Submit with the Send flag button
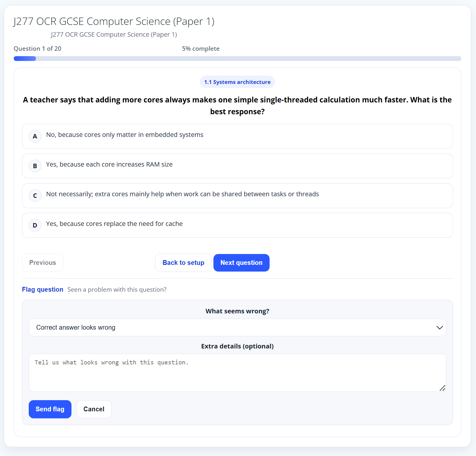 pyautogui.click(x=50, y=409)
